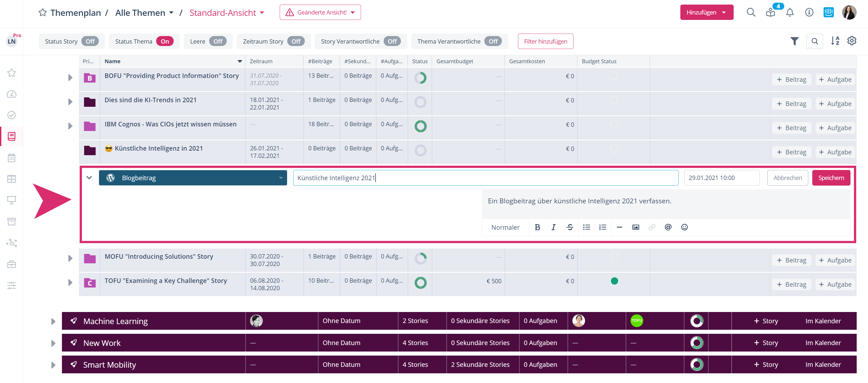Screen dimensions: 868x383
Task: Open the Standard-Ansicht view menu
Action: 227,13
